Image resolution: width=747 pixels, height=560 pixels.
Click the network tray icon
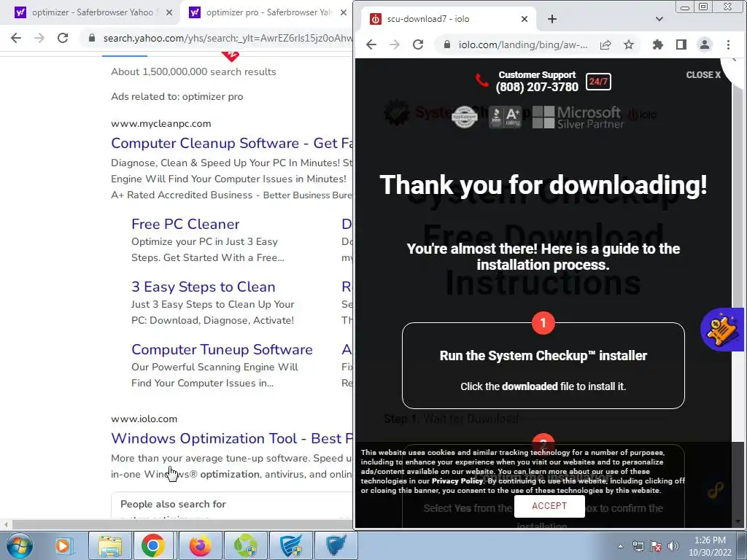pos(638,546)
